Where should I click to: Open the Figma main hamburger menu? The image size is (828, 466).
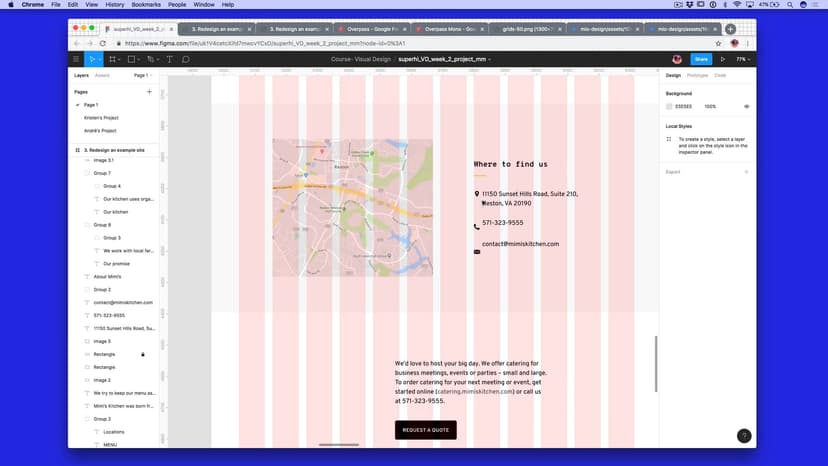(76, 60)
